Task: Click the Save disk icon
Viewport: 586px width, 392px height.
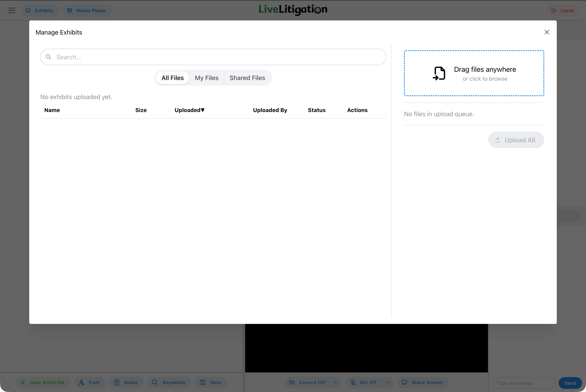Action: click(203, 382)
